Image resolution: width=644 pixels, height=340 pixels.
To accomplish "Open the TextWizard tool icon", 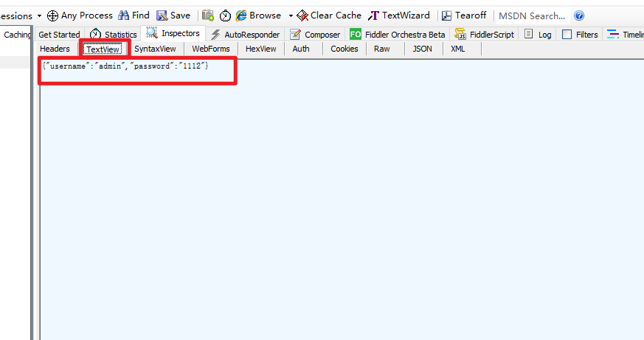I will [x=373, y=15].
